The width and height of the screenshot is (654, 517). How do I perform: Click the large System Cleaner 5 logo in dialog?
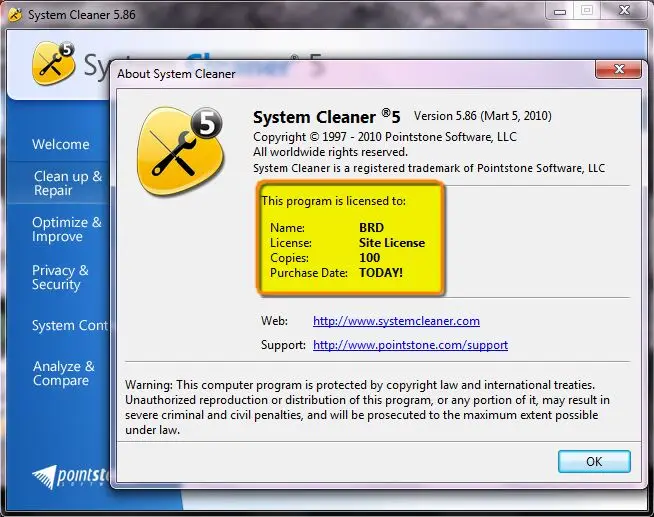tap(180, 151)
